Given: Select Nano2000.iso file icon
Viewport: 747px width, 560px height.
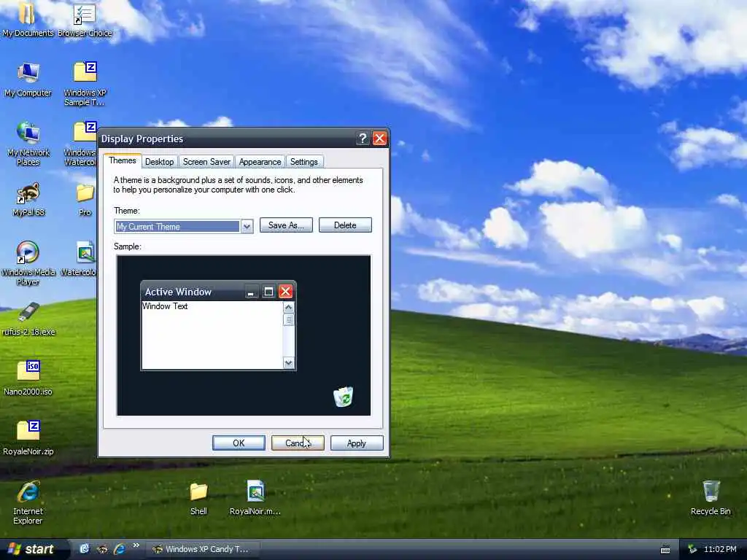Looking at the screenshot, I should [x=28, y=378].
